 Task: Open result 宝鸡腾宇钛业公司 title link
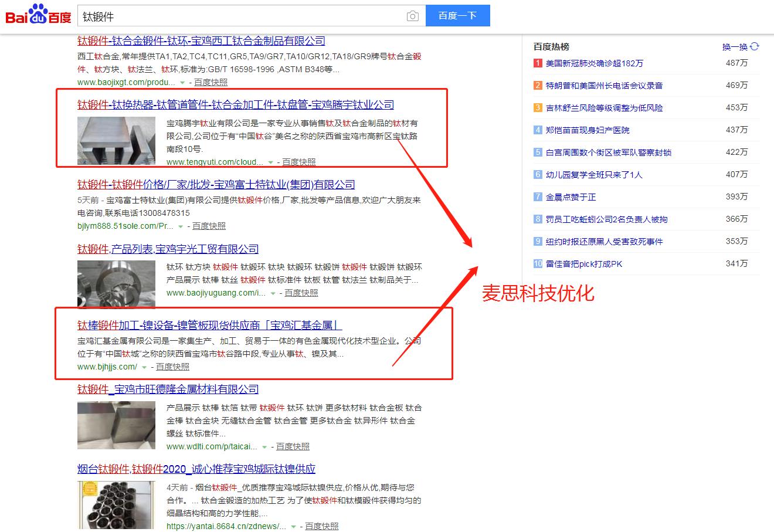(x=236, y=104)
